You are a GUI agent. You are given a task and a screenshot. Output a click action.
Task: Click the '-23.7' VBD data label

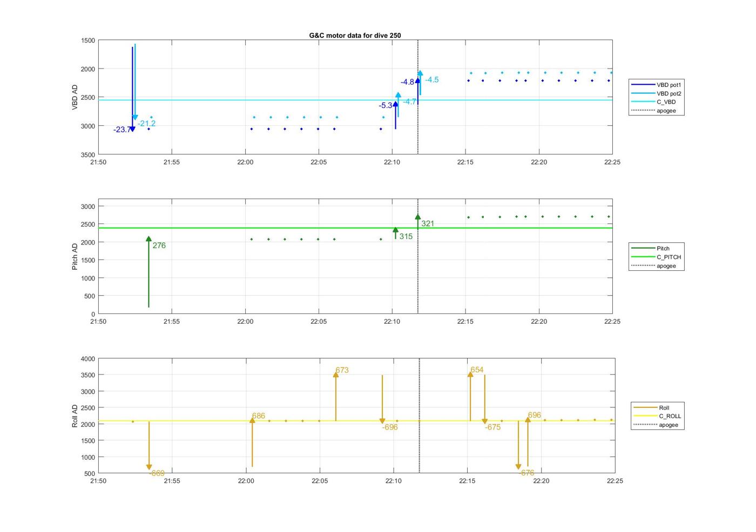click(x=122, y=129)
